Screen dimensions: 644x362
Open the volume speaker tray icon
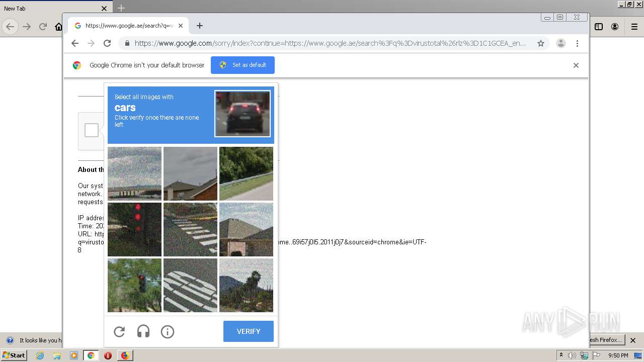click(572, 355)
